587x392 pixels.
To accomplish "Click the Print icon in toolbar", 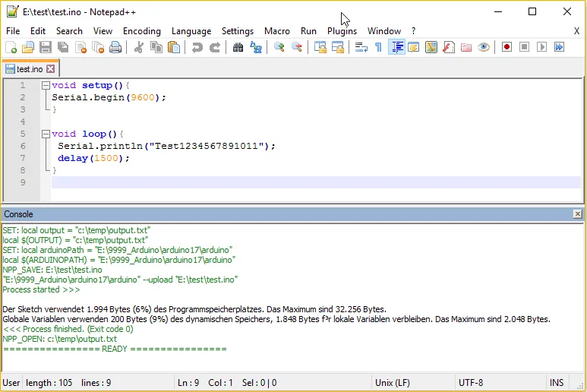I will [x=115, y=48].
